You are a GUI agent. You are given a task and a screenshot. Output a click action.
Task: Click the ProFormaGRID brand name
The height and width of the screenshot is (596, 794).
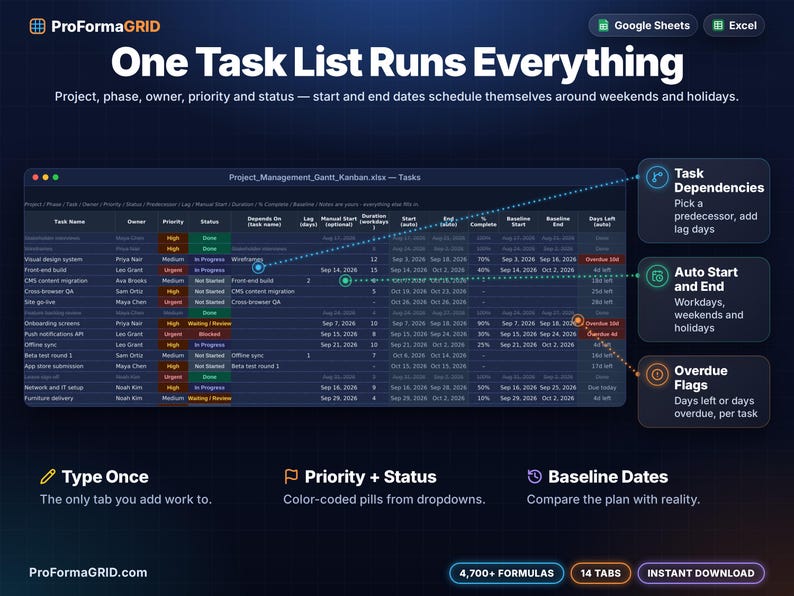pos(105,26)
